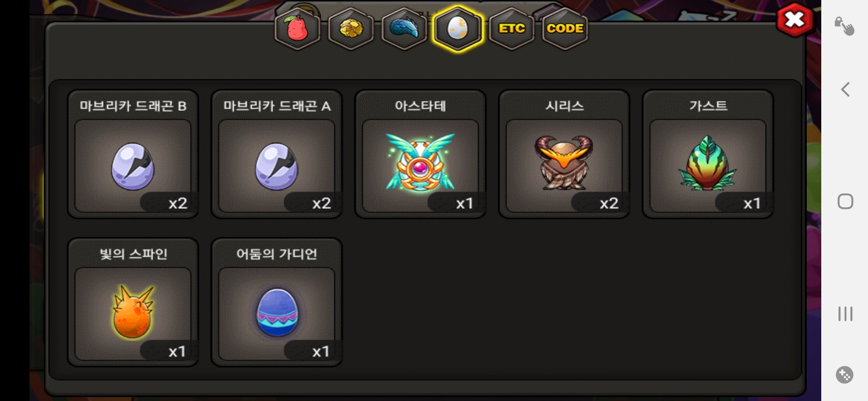Select the spotted egg tab
The width and height of the screenshot is (868, 401).
(458, 28)
